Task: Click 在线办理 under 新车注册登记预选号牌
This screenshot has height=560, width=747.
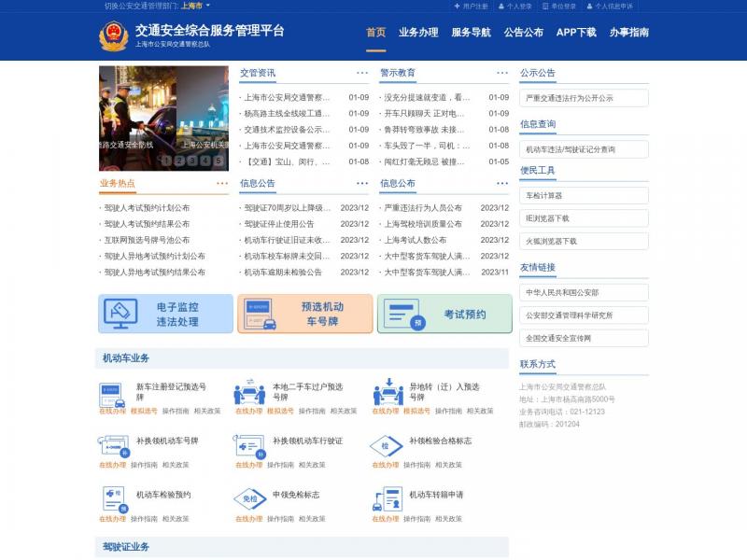Action: [112, 411]
